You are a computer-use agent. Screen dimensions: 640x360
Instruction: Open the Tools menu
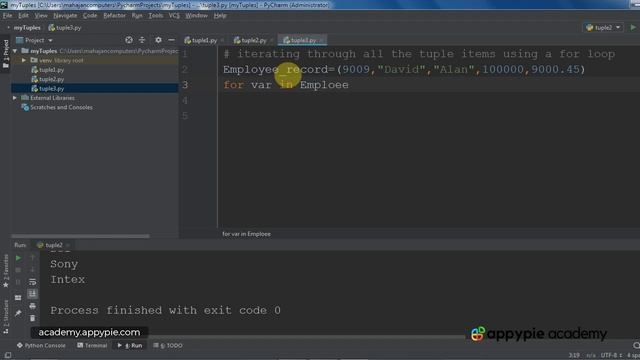tap(156, 16)
